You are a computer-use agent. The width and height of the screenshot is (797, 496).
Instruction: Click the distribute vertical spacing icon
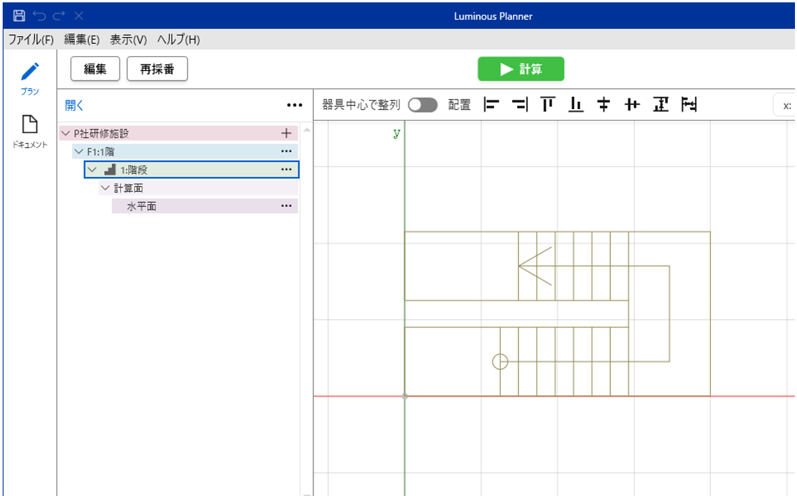(x=660, y=105)
